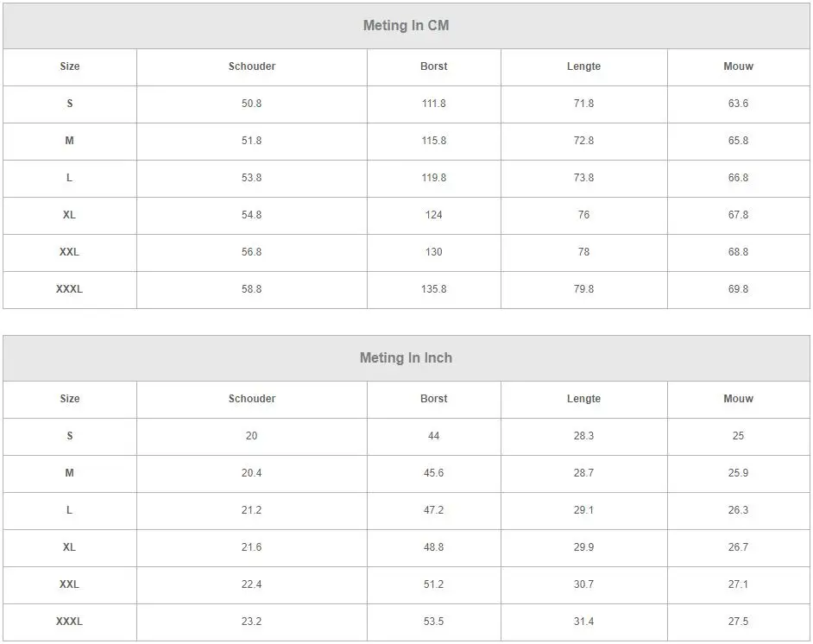Select the 76 Lengte value for XL

point(583,215)
